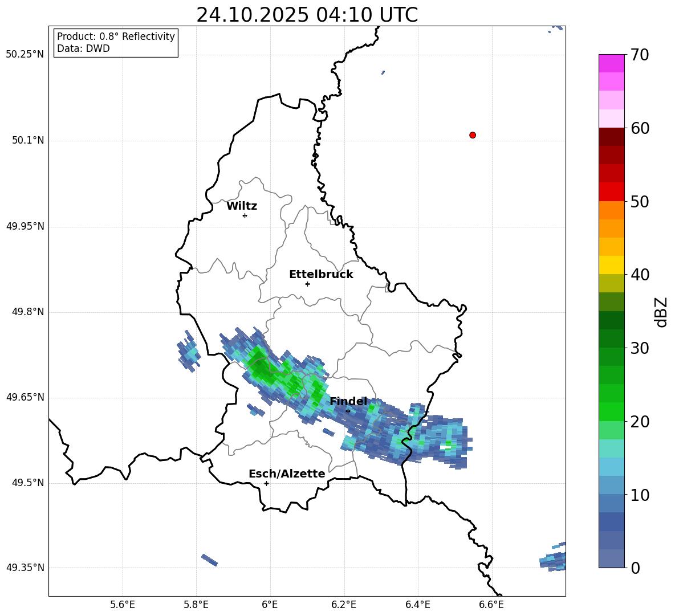The height and width of the screenshot is (616, 675).
Task: Click the Ettelbruck cross marker
Action: coord(307,284)
